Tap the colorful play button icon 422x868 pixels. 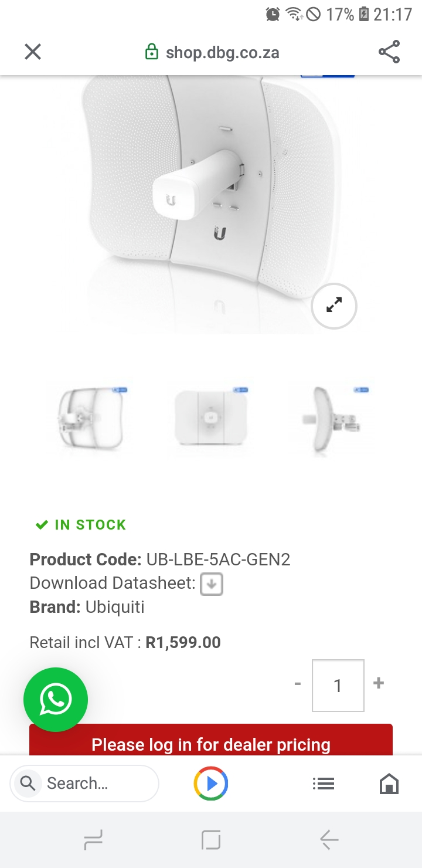pyautogui.click(x=211, y=784)
